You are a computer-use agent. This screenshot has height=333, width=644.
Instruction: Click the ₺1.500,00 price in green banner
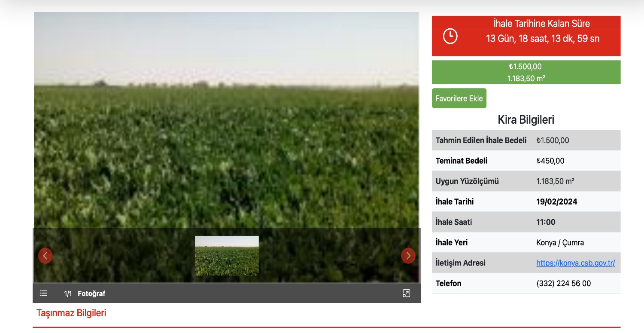point(526,67)
